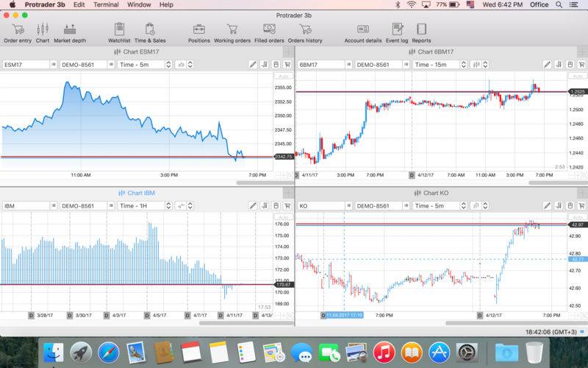
Task: Click the ESM17 chart horizontal scrollbar
Action: click(x=265, y=183)
